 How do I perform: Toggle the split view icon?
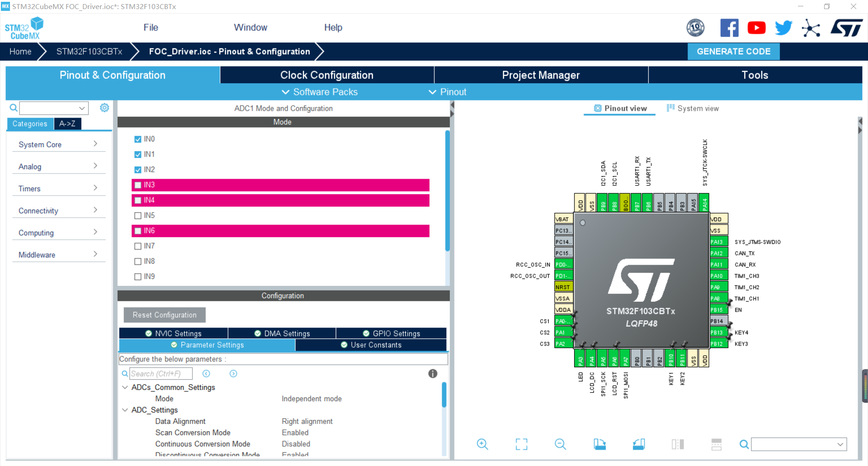click(x=678, y=444)
